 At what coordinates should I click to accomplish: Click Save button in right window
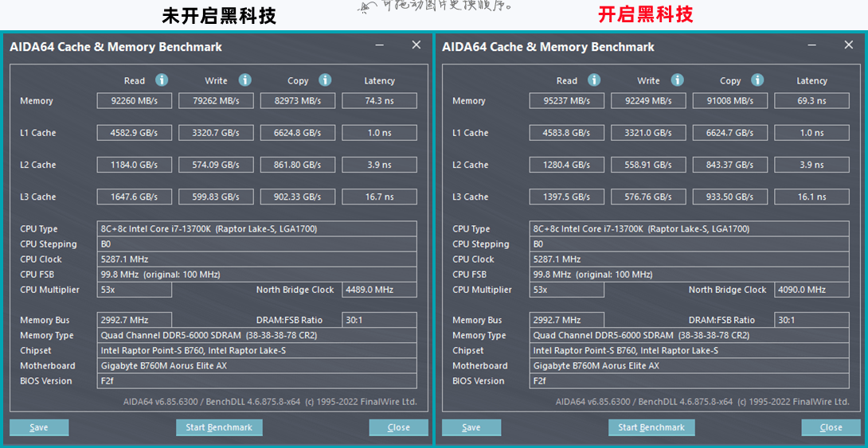click(x=471, y=427)
